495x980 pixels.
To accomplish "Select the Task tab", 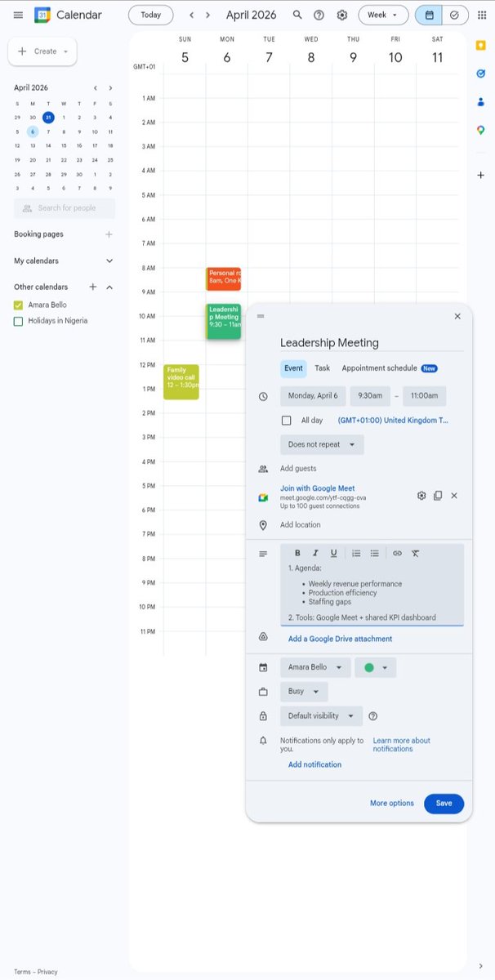I will pyautogui.click(x=323, y=368).
